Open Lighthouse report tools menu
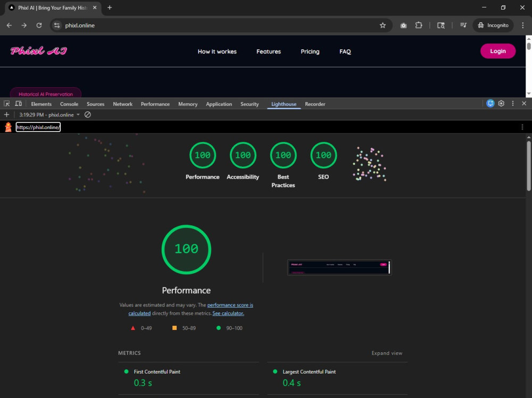532x398 pixels. coord(522,127)
